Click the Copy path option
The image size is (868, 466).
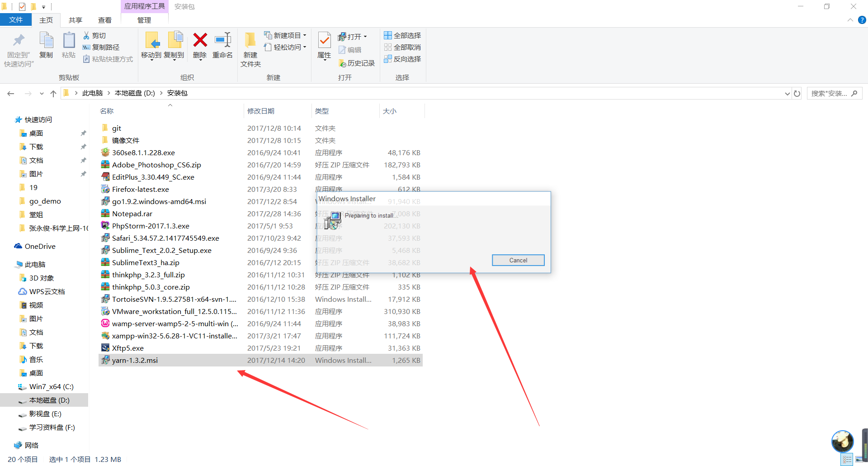pyautogui.click(x=101, y=47)
